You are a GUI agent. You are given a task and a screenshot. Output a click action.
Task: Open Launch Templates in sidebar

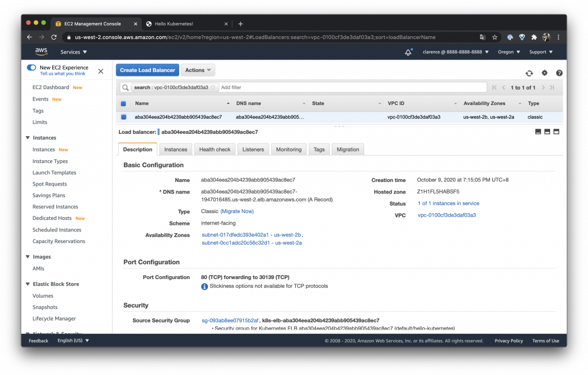pyautogui.click(x=55, y=173)
